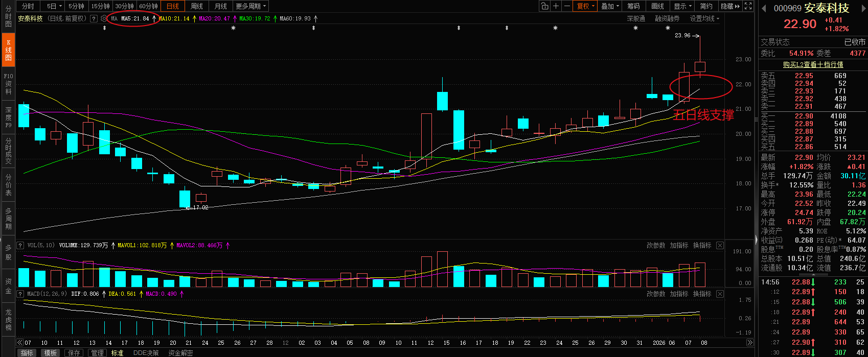Image resolution: width=868 pixels, height=357 pixels.
Task: Go to previous stock with left arrow
Action: click(764, 8)
